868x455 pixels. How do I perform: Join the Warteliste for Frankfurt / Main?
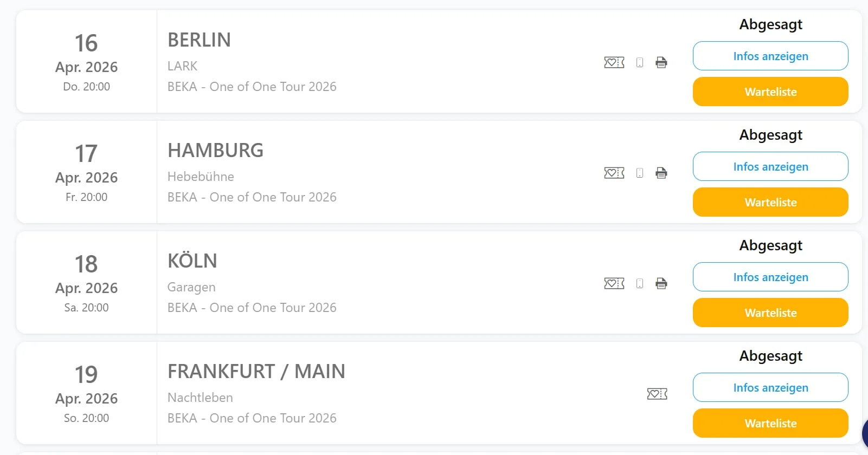click(x=770, y=424)
